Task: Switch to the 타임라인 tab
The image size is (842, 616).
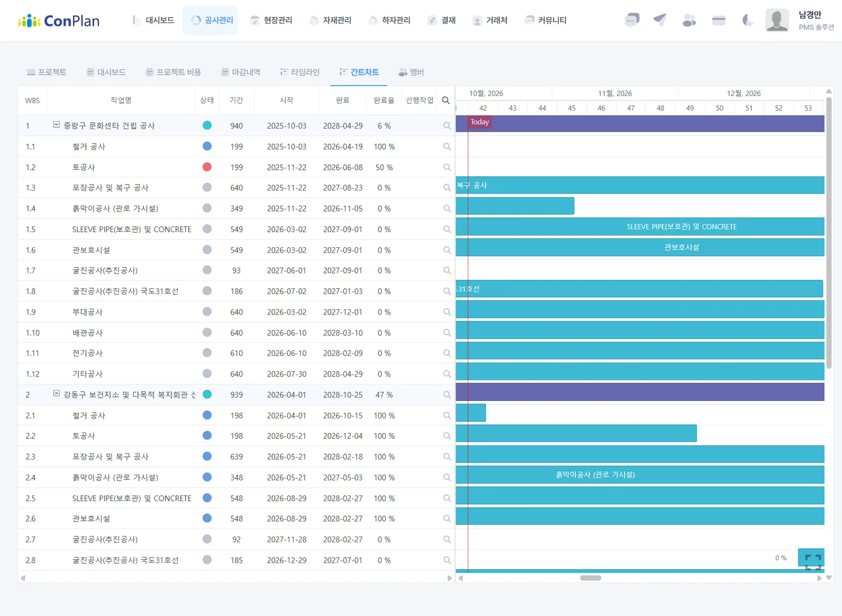Action: click(299, 72)
